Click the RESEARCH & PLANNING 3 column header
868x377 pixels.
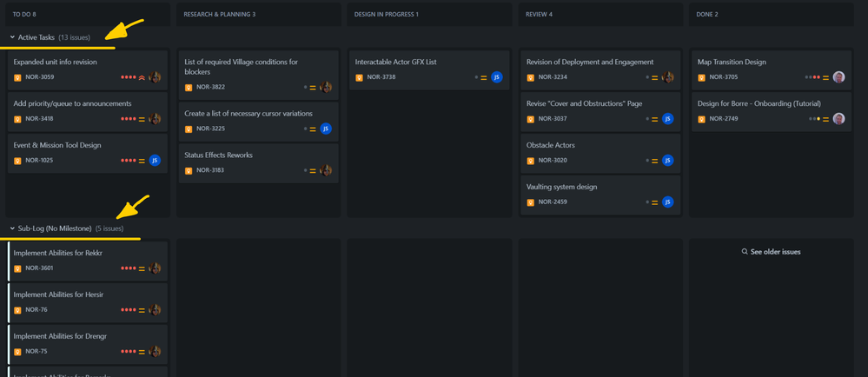point(259,15)
